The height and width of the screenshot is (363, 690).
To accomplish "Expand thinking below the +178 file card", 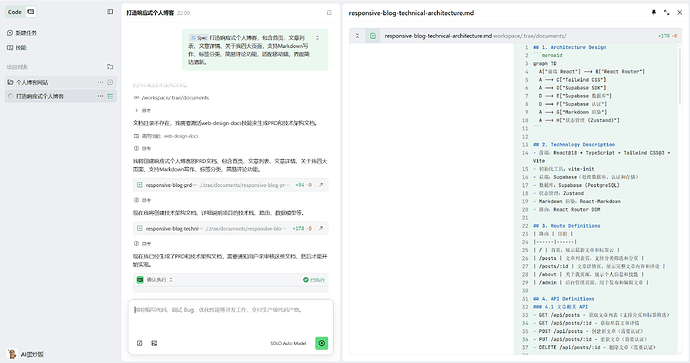I will 142,244.
